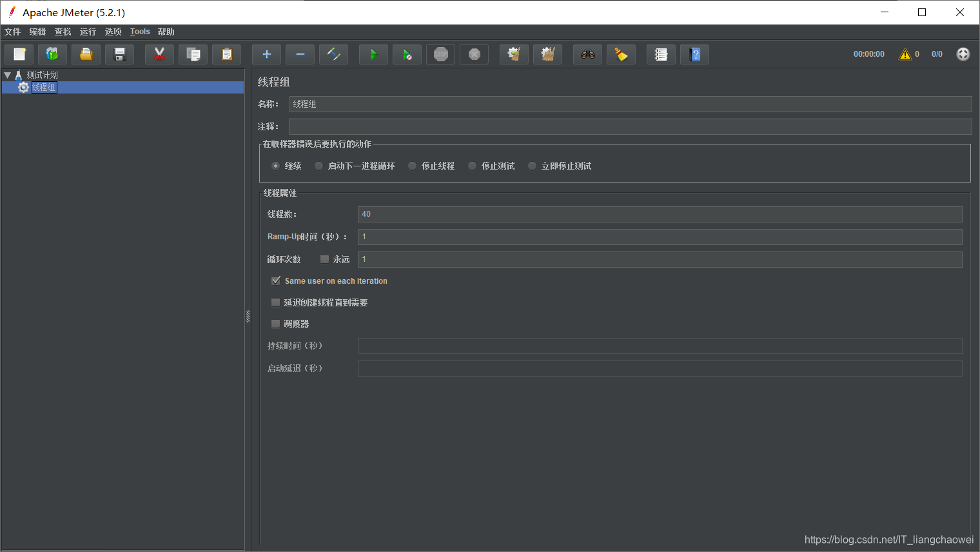Open the 运行 menu

[x=88, y=32]
